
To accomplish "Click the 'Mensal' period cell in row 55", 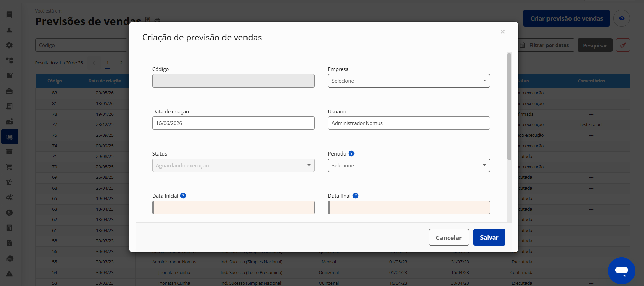I will (x=328, y=262).
